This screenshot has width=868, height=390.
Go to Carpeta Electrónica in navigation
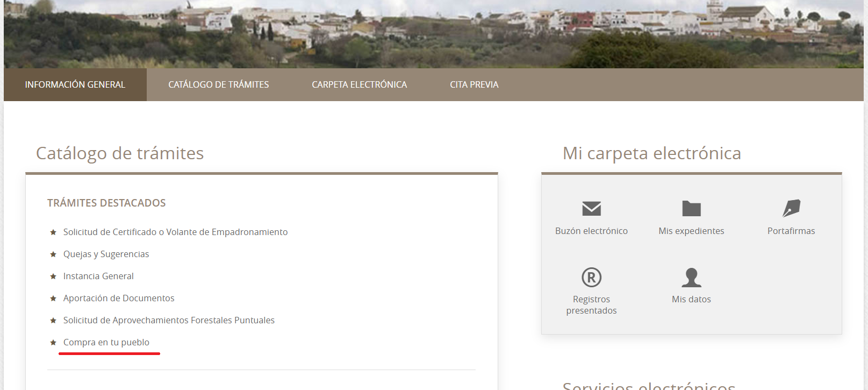pyautogui.click(x=359, y=84)
